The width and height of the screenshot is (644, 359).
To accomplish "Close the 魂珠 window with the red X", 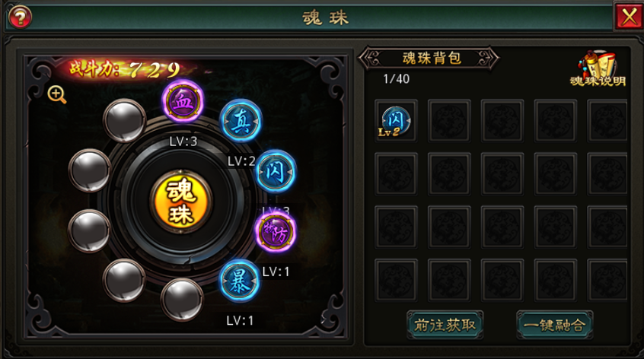I will pos(628,17).
